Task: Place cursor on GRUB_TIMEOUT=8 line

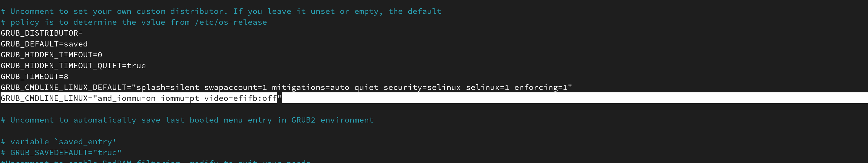Action: pyautogui.click(x=34, y=76)
